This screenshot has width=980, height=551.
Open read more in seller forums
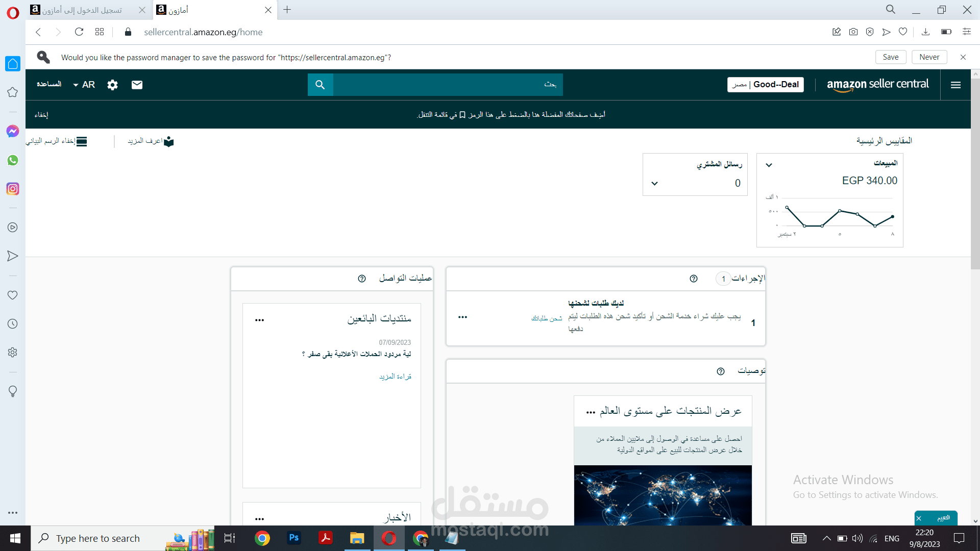pyautogui.click(x=395, y=377)
